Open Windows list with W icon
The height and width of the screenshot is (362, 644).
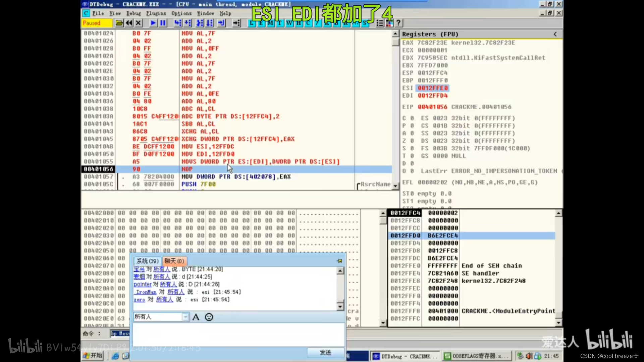point(289,23)
